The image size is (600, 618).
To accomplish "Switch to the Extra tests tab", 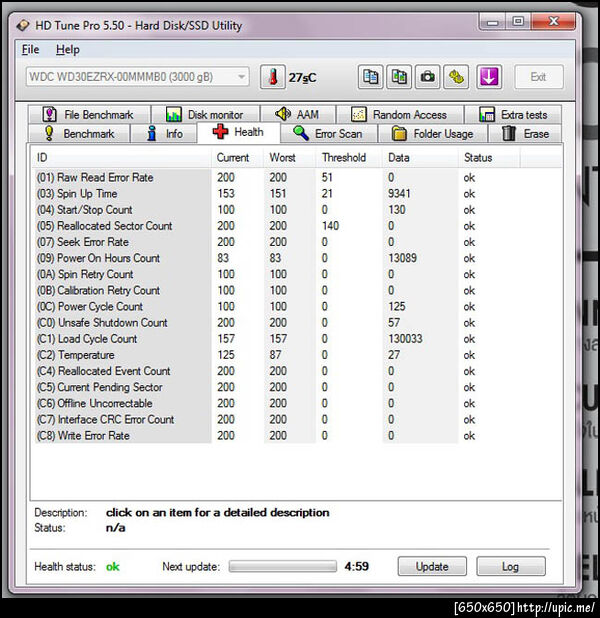I will (513, 115).
